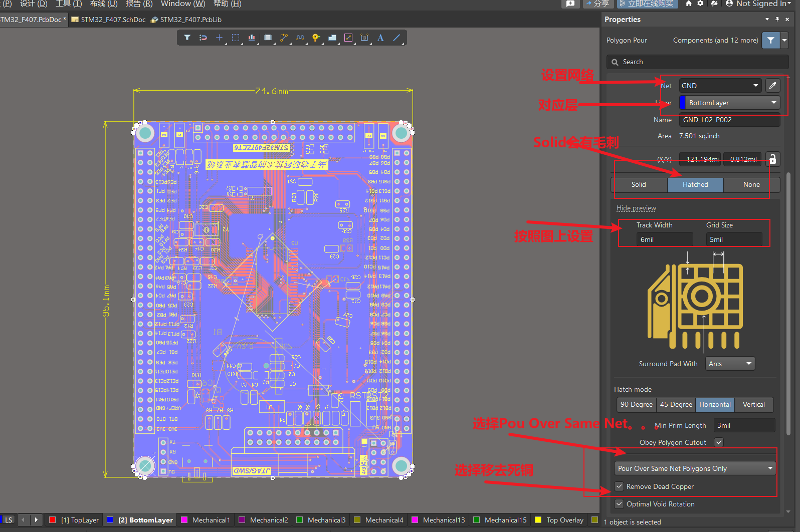Screen dimensions: 800x532
Task: Click the pink-boxed place track icon
Action: coord(348,38)
